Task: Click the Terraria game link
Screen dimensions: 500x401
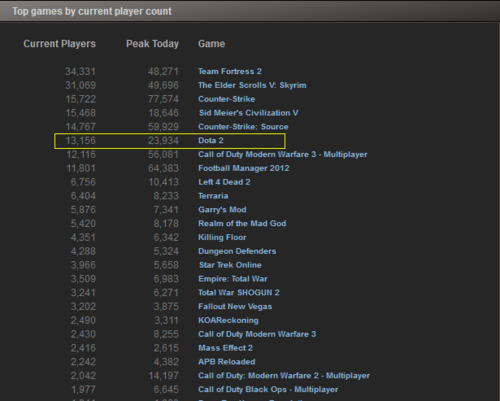Action: 213,196
